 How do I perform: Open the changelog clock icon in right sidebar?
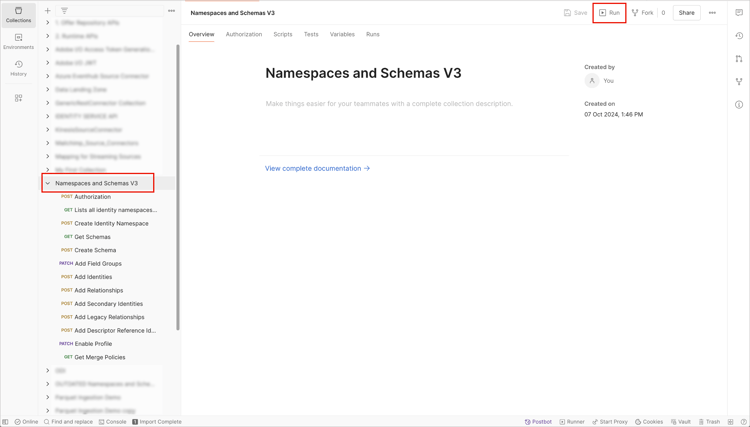click(x=739, y=36)
